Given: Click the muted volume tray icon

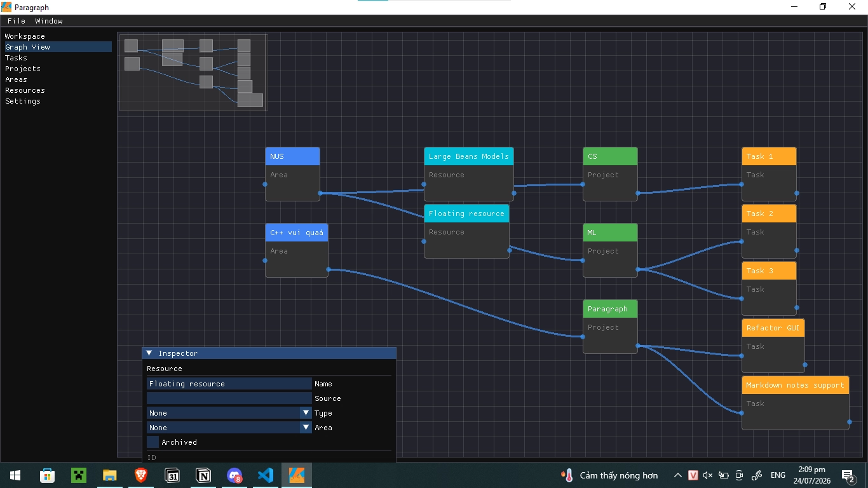Looking at the screenshot, I should click(x=708, y=475).
